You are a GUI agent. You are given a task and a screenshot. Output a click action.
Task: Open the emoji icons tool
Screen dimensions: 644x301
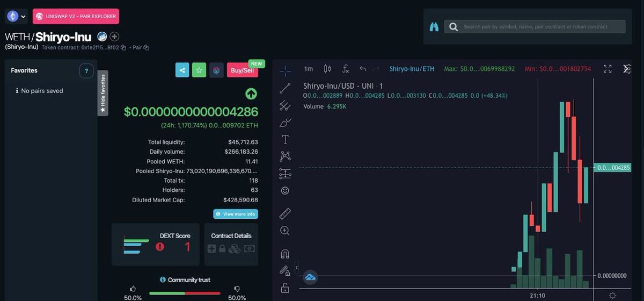click(285, 190)
